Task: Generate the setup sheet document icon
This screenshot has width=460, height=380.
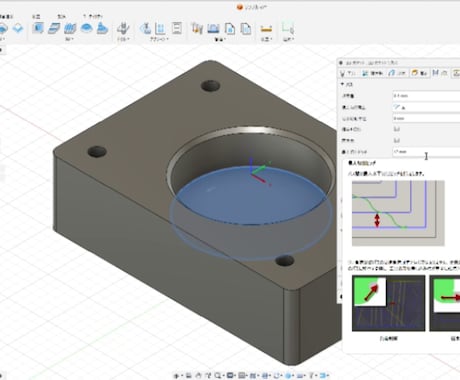Action: click(177, 28)
